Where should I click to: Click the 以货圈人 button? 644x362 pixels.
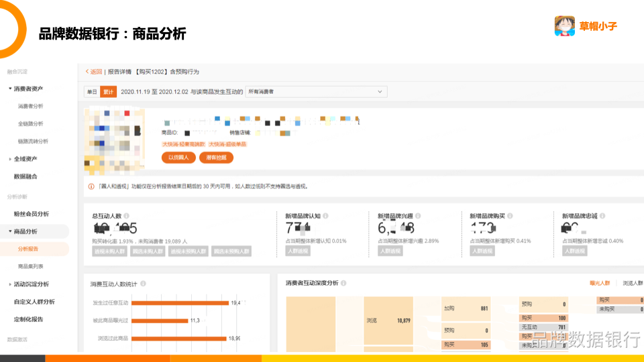click(x=178, y=158)
